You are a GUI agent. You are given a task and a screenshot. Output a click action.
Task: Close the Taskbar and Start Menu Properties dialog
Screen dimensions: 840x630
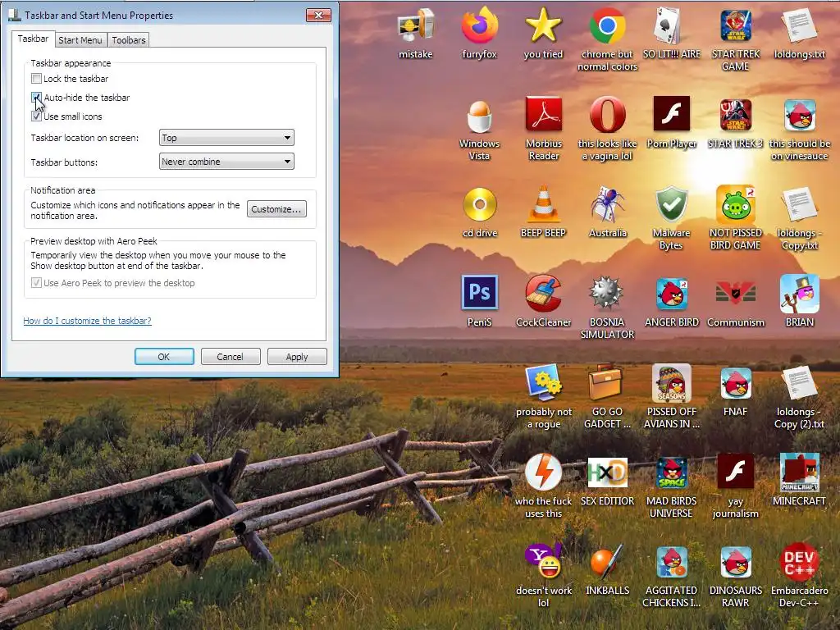(x=318, y=15)
